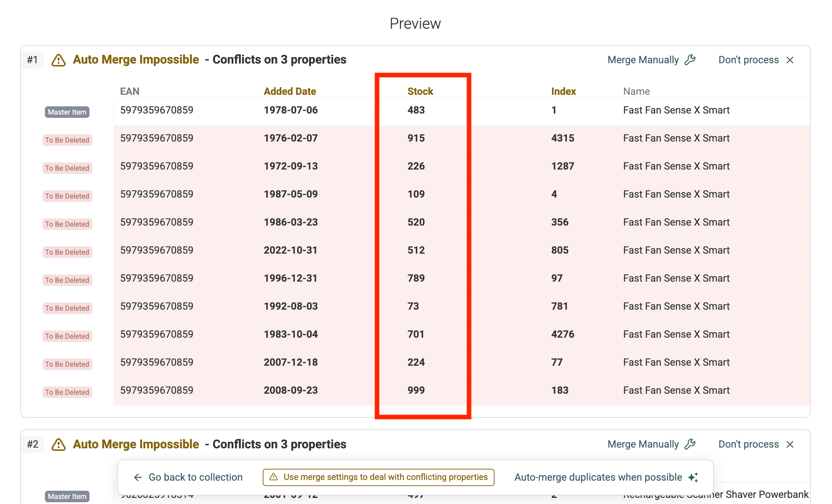Open Merge Manually for group #1
This screenshot has height=504, width=832.
click(x=652, y=60)
